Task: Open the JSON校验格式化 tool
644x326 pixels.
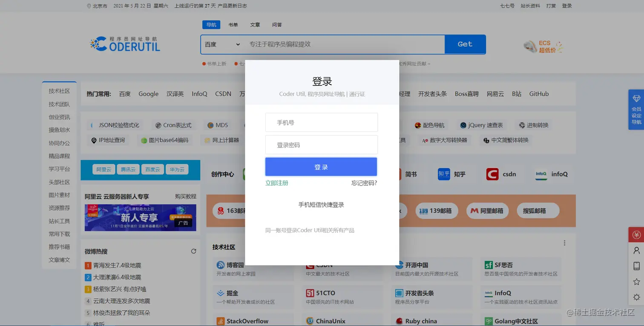Action: coord(115,125)
